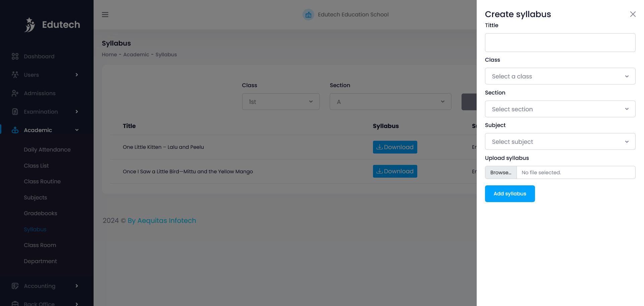The height and width of the screenshot is (306, 644).
Task: Open the Select section dropdown
Action: [x=560, y=109]
